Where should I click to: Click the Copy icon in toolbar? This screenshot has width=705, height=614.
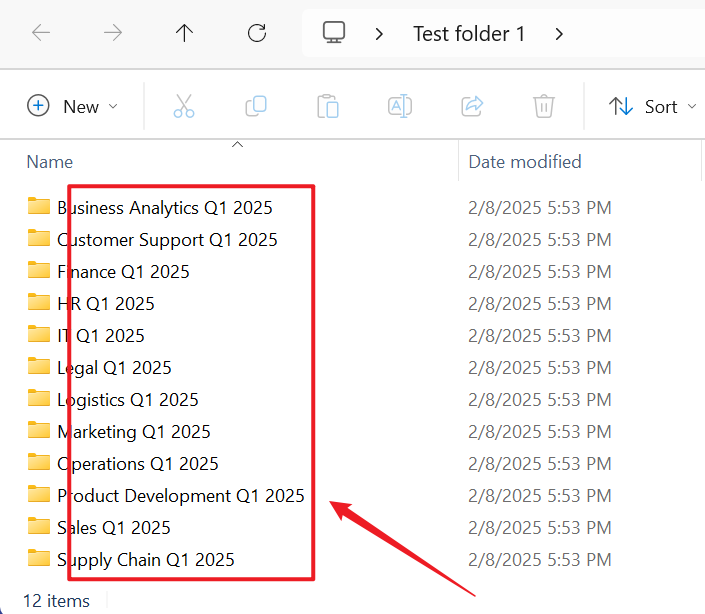point(256,106)
